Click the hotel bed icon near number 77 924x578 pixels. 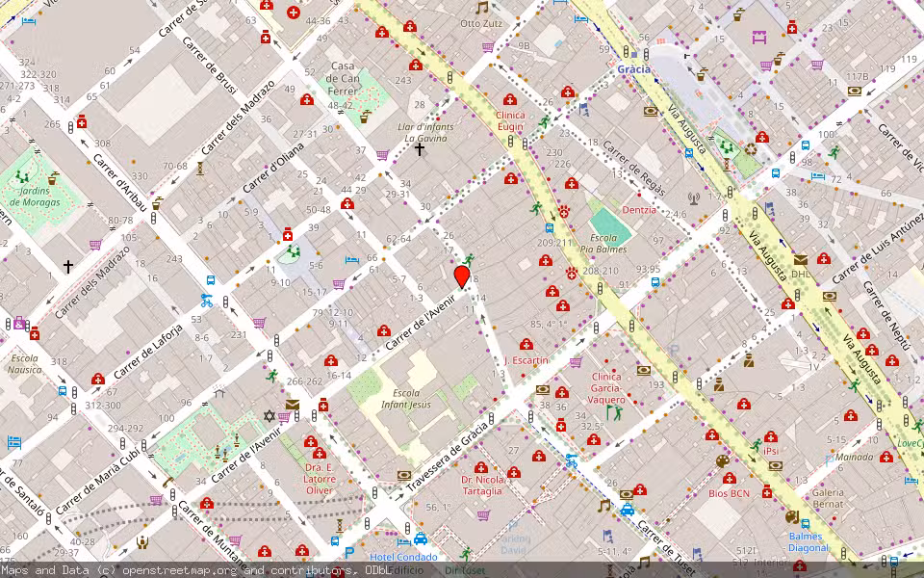[x=14, y=442]
